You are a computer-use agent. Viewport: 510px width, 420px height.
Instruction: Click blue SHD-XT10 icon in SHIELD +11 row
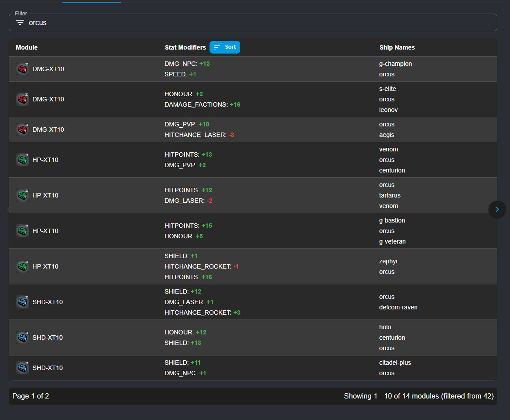point(22,368)
